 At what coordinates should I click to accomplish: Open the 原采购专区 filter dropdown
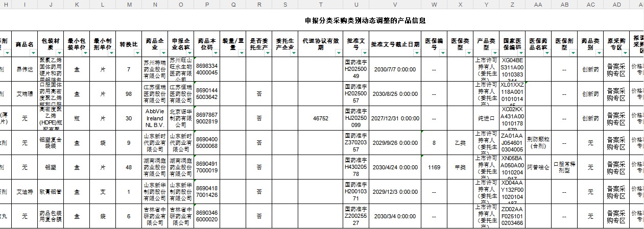point(625,53)
